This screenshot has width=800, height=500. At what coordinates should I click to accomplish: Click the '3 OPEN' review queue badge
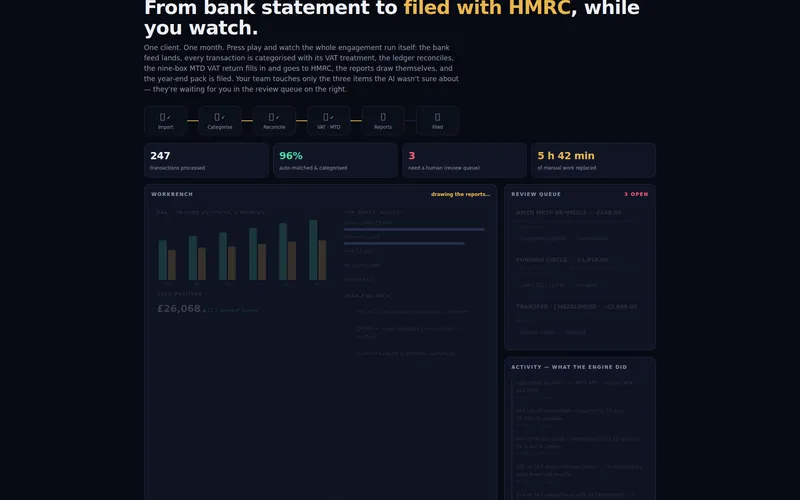click(x=636, y=194)
